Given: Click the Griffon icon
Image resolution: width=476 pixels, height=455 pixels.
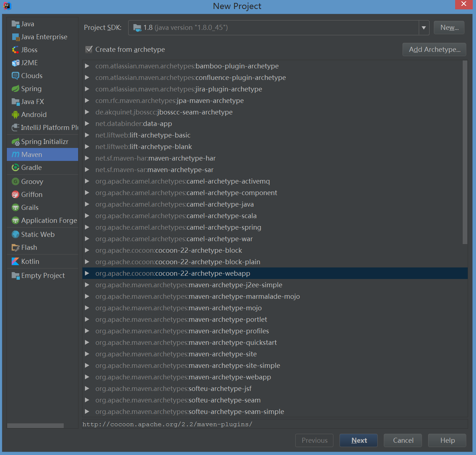Looking at the screenshot, I should point(15,195).
